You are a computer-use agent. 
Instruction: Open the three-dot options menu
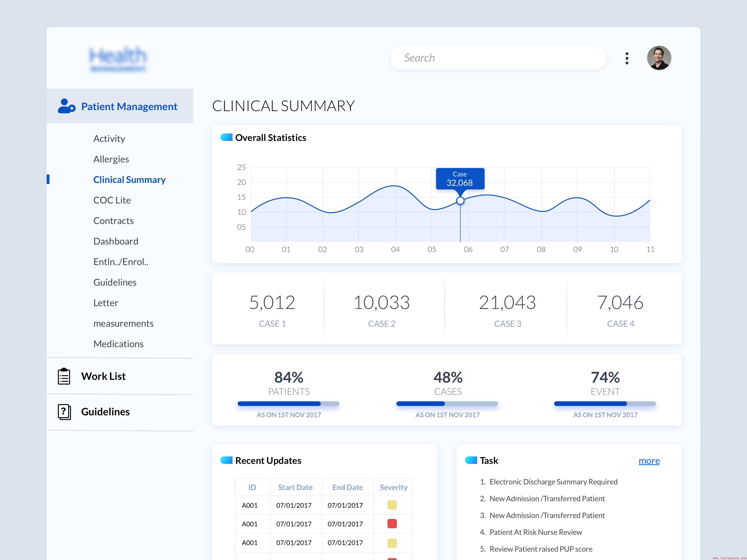pyautogui.click(x=627, y=58)
